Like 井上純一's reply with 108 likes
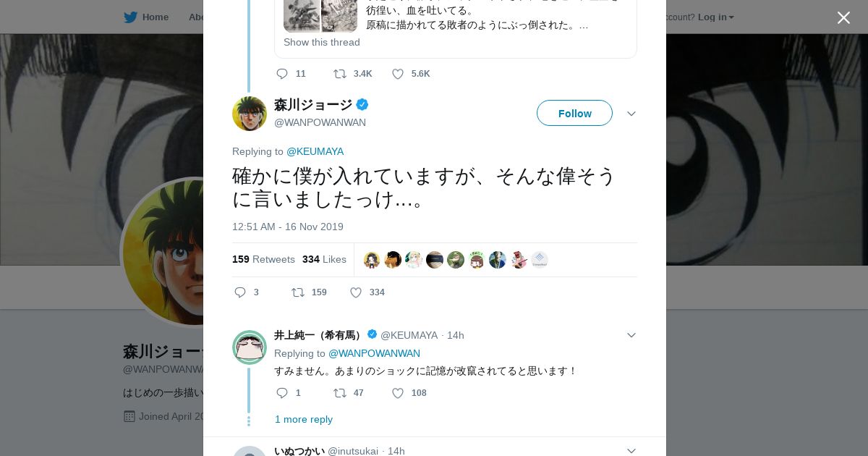Image resolution: width=868 pixels, height=456 pixels. 398,393
